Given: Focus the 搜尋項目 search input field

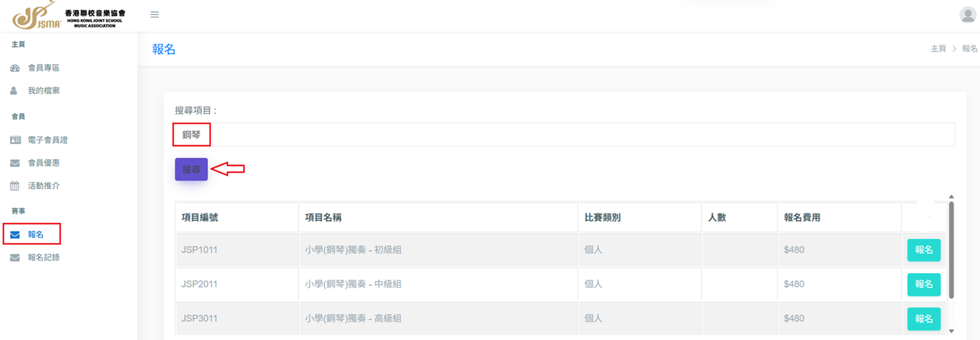Looking at the screenshot, I should click(565, 134).
